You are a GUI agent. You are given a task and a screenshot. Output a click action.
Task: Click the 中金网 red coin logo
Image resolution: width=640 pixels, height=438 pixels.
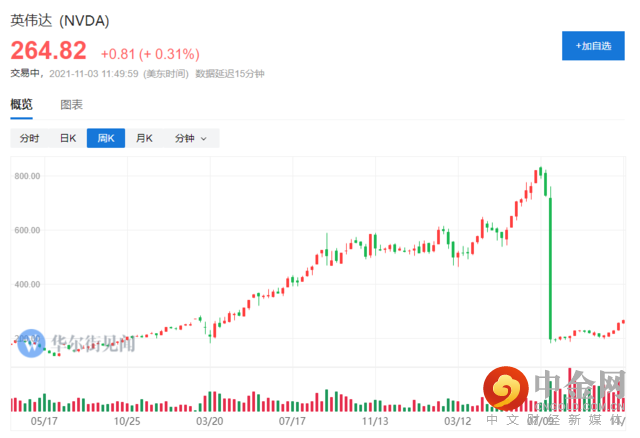(x=507, y=393)
